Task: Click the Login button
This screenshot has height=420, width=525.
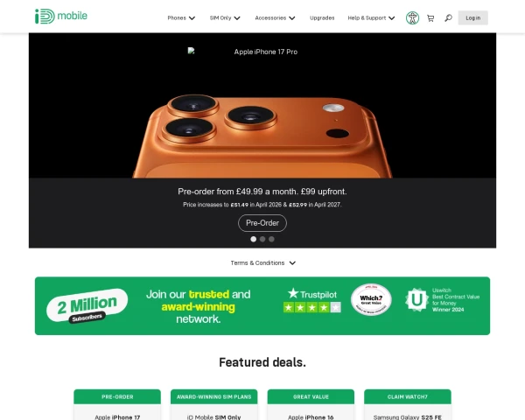Action: pos(472,17)
